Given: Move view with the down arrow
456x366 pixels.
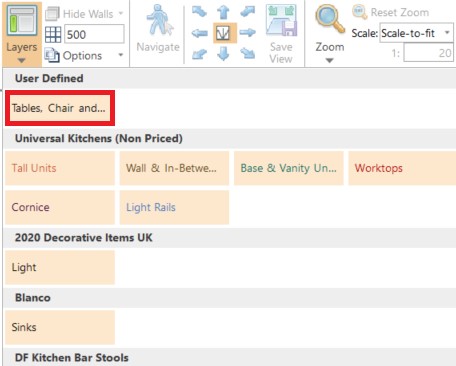Looking at the screenshot, I should [223, 54].
